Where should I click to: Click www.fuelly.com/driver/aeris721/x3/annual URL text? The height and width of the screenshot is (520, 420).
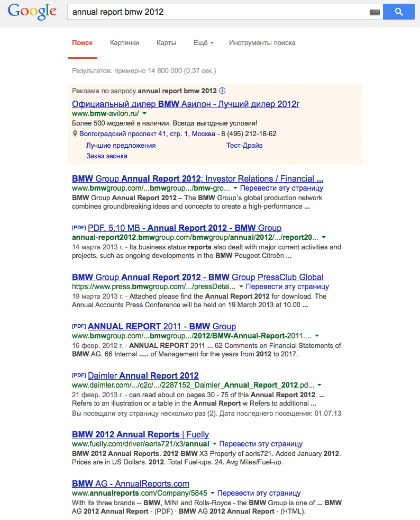[141, 444]
